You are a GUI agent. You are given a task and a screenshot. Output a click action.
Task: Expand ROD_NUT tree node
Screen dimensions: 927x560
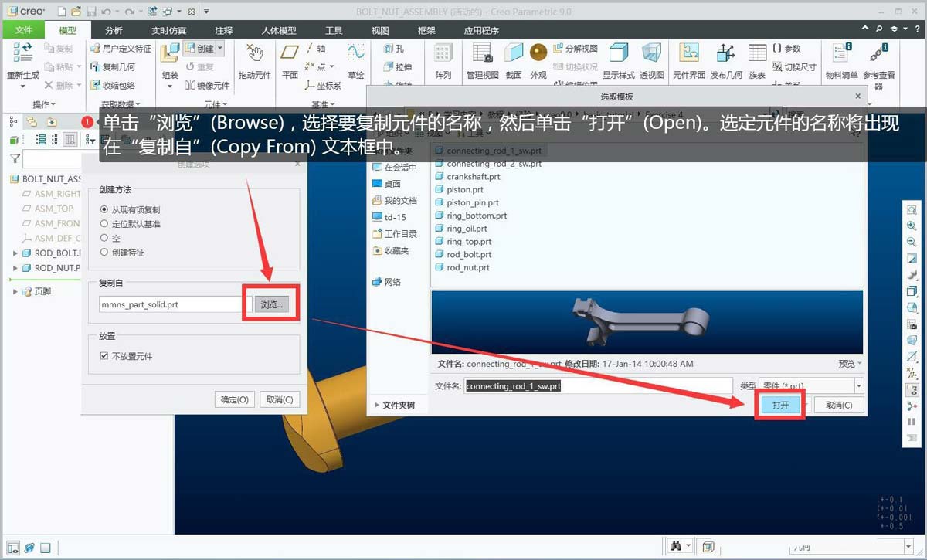pos(15,268)
